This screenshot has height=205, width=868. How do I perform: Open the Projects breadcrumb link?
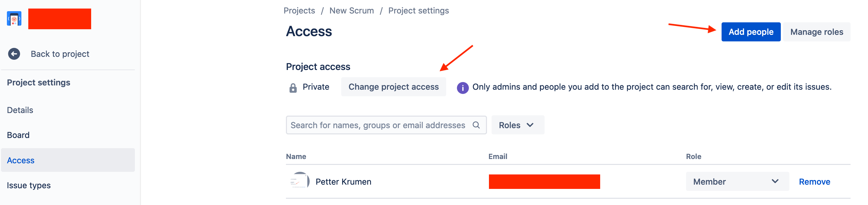[x=299, y=11]
